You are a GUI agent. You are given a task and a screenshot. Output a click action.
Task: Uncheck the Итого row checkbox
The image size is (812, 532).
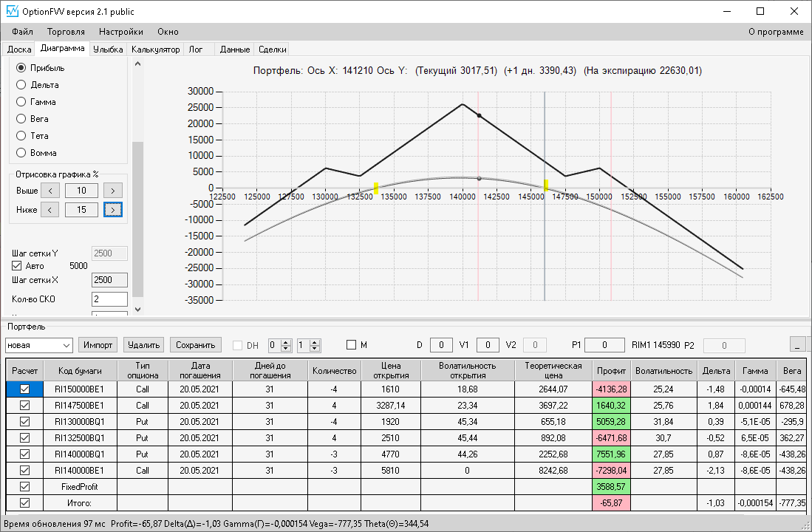[24, 502]
